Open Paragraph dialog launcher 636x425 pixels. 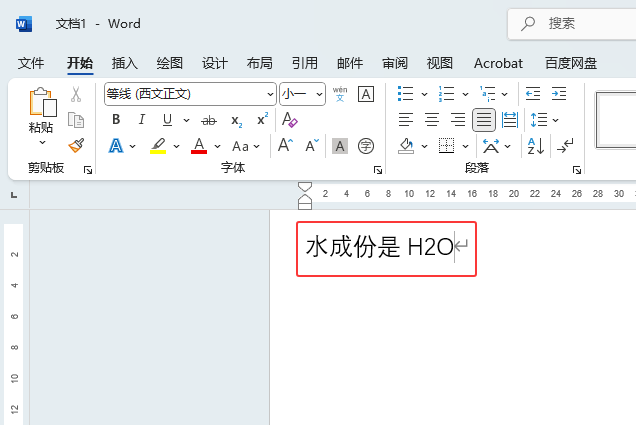coord(576,170)
